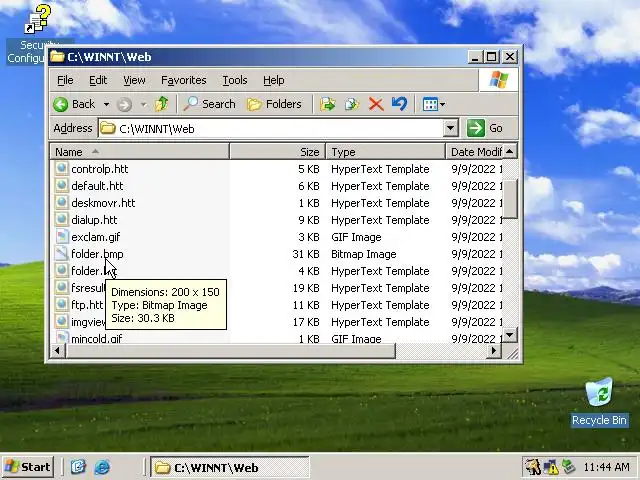Click the horizontal scrollbar right arrow

[x=493, y=350]
